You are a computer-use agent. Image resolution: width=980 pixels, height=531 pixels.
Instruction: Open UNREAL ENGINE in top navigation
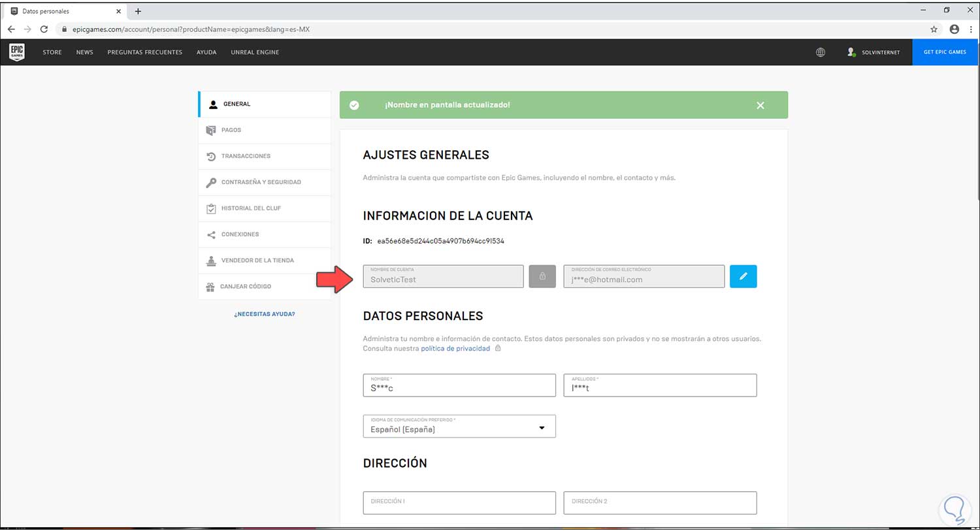[255, 52]
